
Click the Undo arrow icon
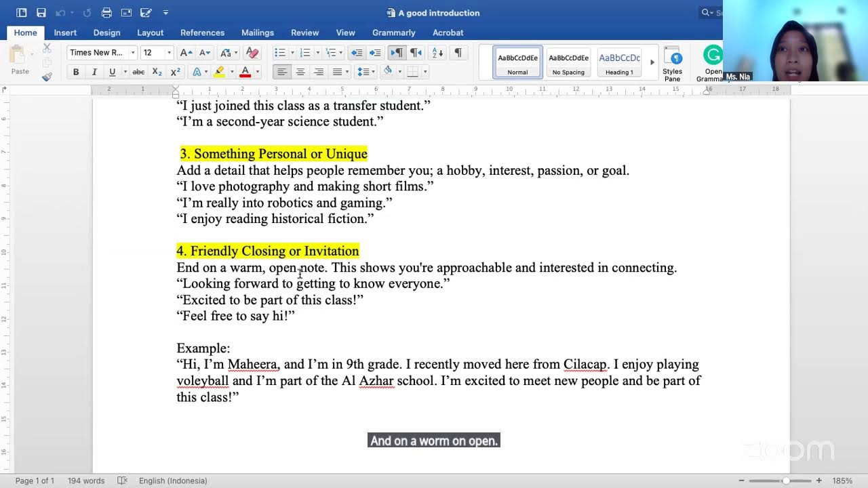coord(60,13)
